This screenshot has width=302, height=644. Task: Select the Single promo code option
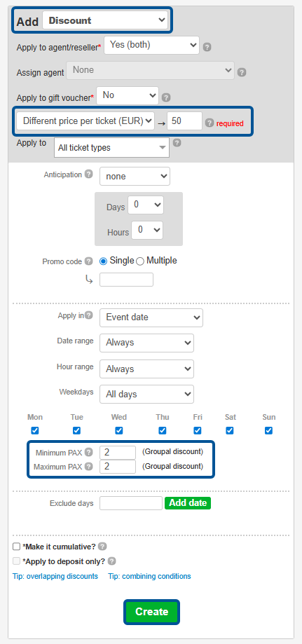click(103, 261)
